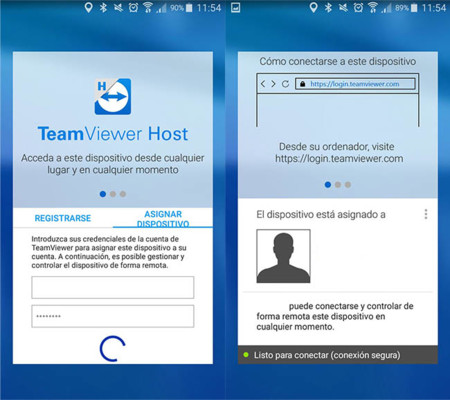Select third page dot under TeamViewer Host

click(123, 194)
